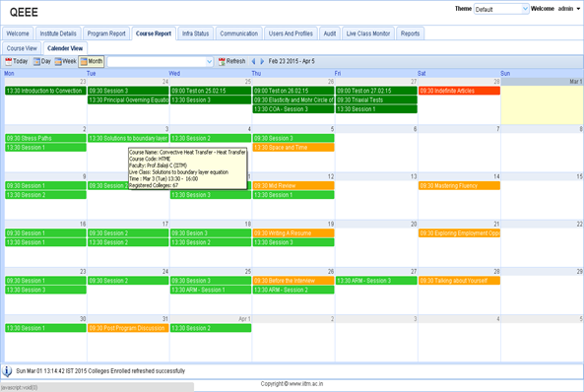Click the info icon in status bar
The height and width of the screenshot is (392, 584).
(7, 371)
